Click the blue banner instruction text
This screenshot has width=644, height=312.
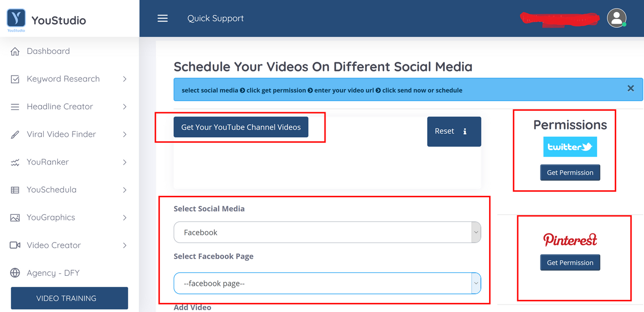[322, 91]
